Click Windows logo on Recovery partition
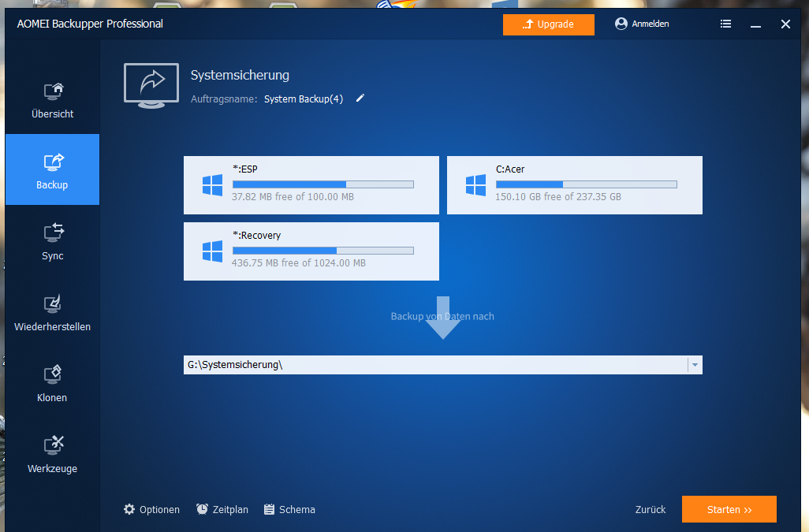This screenshot has height=532, width=809. pyautogui.click(x=213, y=251)
